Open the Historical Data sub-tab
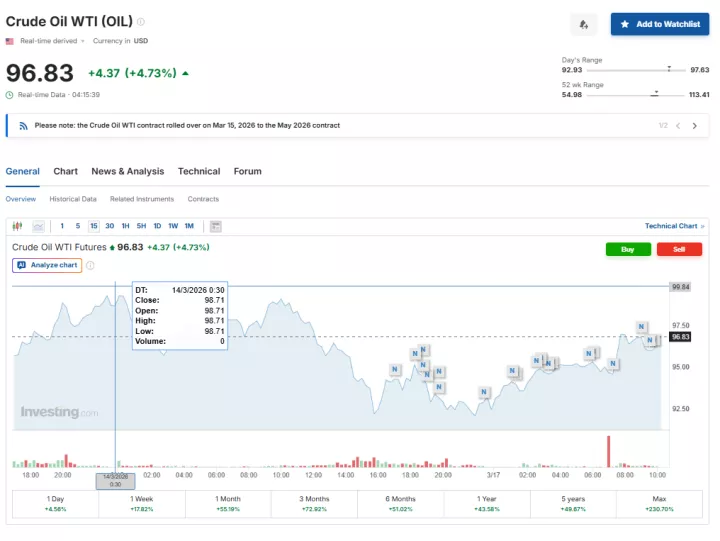The height and width of the screenshot is (541, 720). click(73, 199)
